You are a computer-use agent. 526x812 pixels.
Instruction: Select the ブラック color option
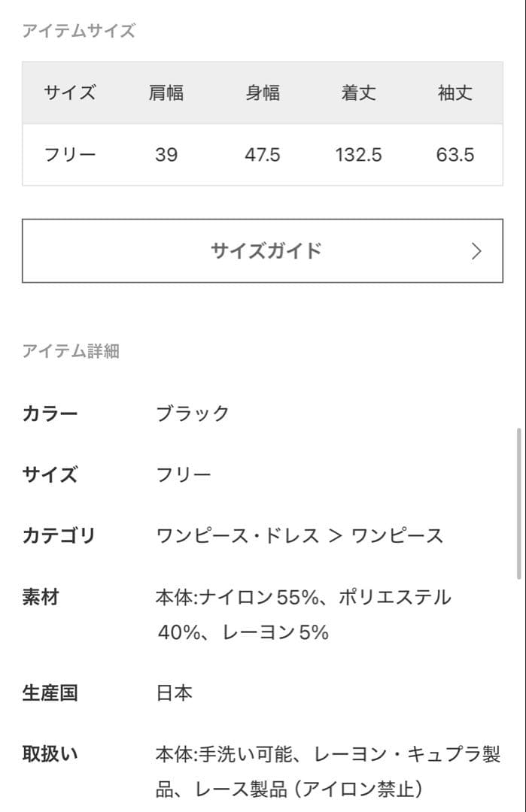[x=192, y=413]
